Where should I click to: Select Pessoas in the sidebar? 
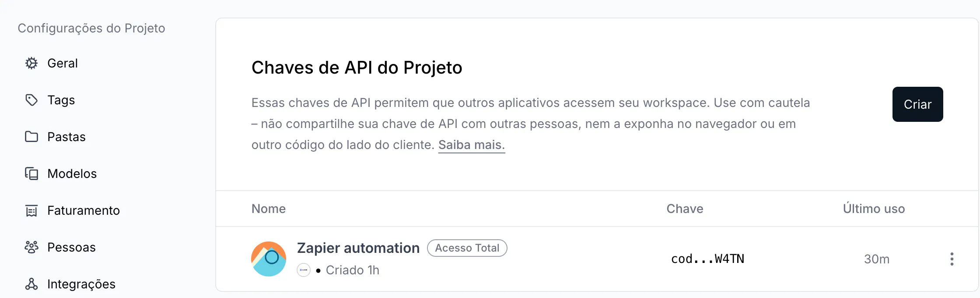pos(71,247)
